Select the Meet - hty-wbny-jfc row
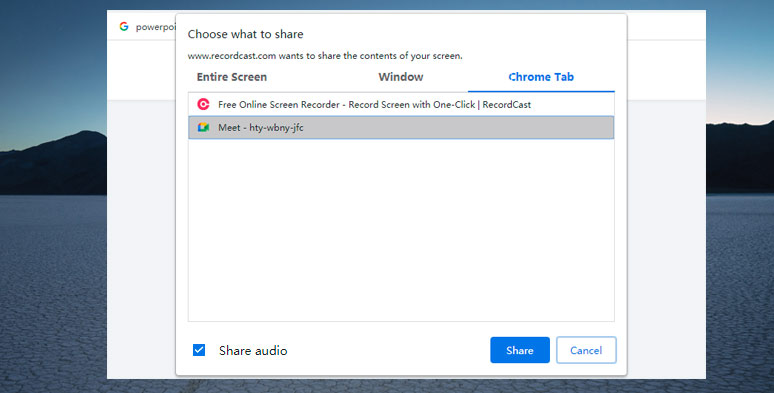This screenshot has width=774, height=393. [x=401, y=127]
